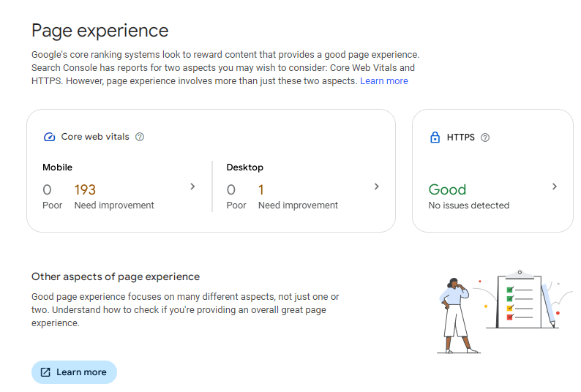Click the Mobile Need improvement label

point(114,206)
